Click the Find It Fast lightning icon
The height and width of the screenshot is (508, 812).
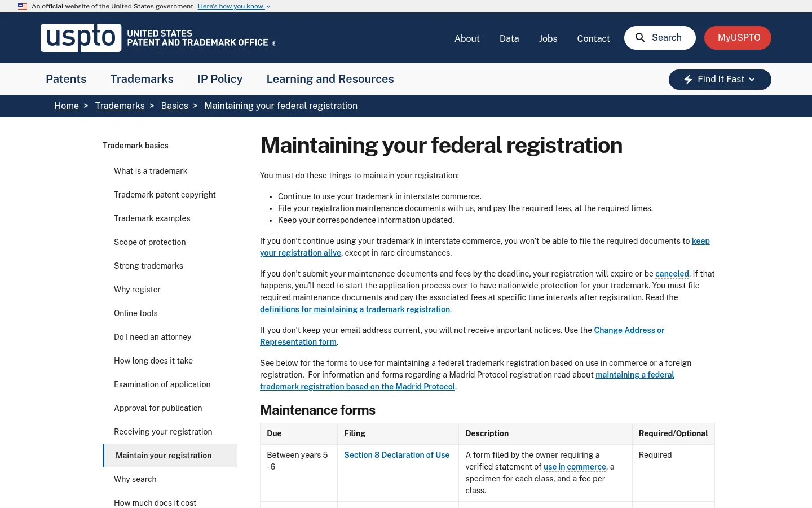pyautogui.click(x=688, y=80)
